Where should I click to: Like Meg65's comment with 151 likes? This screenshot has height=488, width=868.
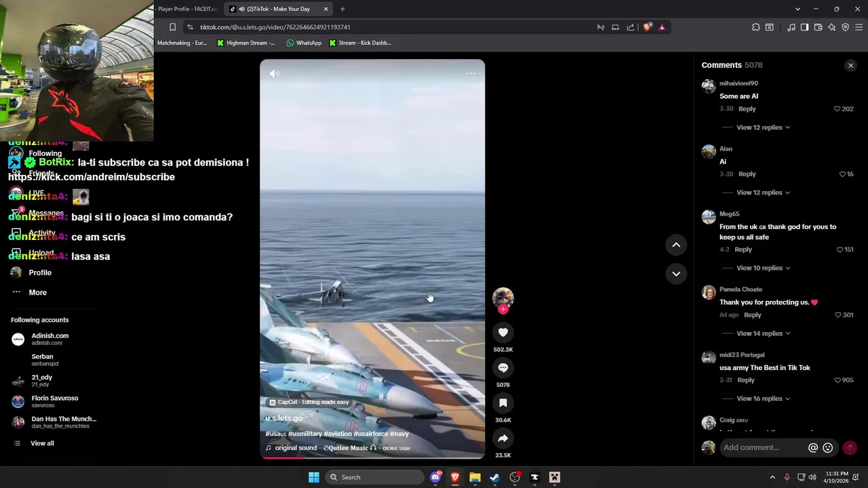click(x=840, y=249)
